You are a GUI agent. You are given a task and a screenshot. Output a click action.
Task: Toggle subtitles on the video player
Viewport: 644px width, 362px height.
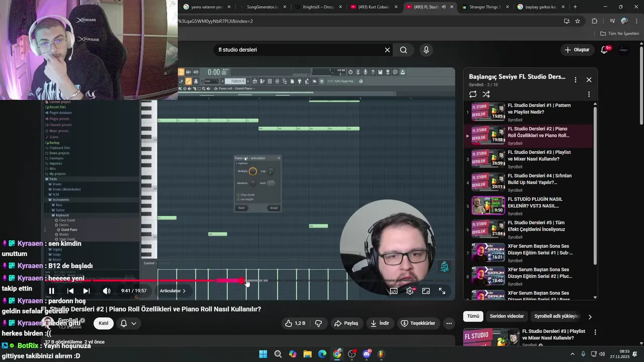tap(394, 291)
